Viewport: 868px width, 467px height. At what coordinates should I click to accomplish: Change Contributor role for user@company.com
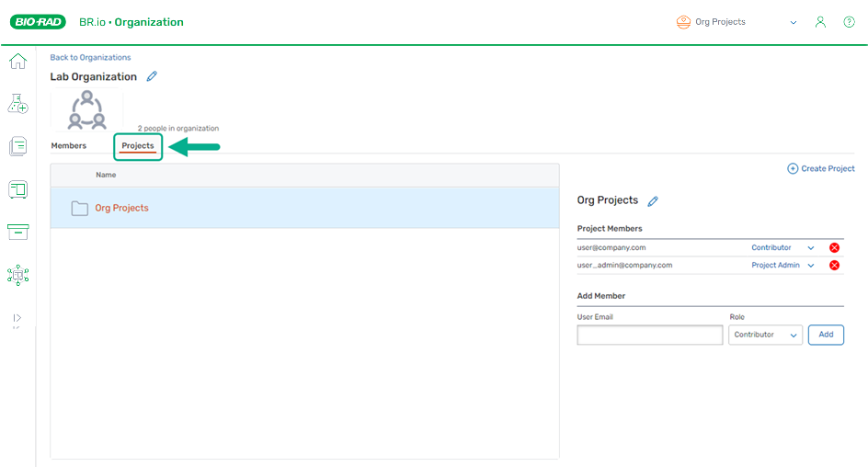[782, 248]
